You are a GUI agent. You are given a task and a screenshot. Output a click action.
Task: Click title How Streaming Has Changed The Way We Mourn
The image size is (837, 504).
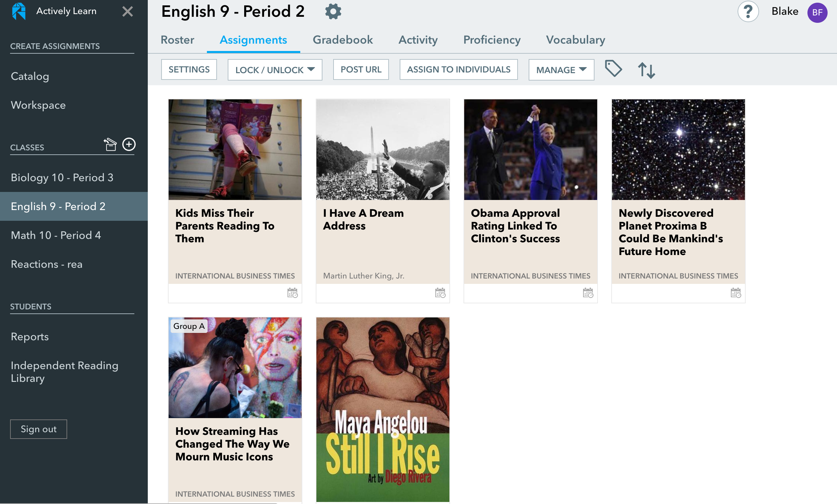pos(232,444)
